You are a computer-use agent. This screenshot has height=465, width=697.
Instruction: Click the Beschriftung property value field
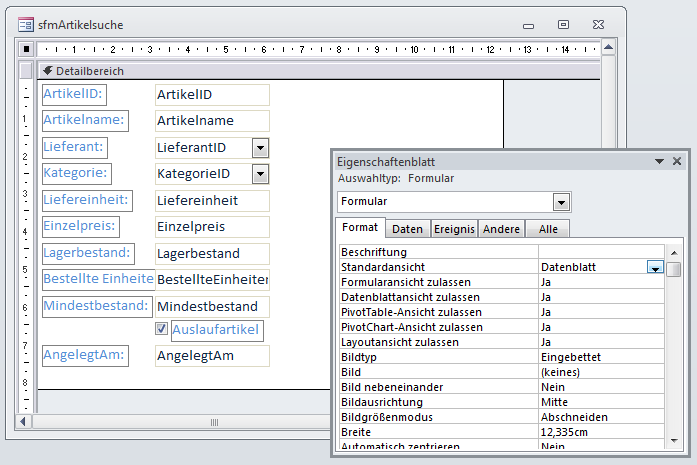pyautogui.click(x=600, y=253)
